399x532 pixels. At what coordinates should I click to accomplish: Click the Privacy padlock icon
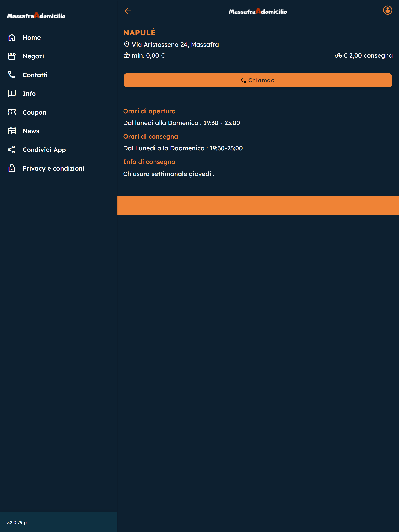point(11,168)
